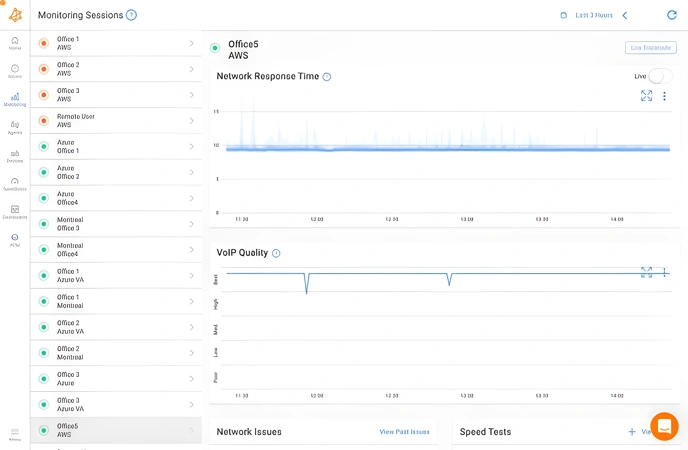Click the green status dot in Office5 AWS header

click(215, 48)
